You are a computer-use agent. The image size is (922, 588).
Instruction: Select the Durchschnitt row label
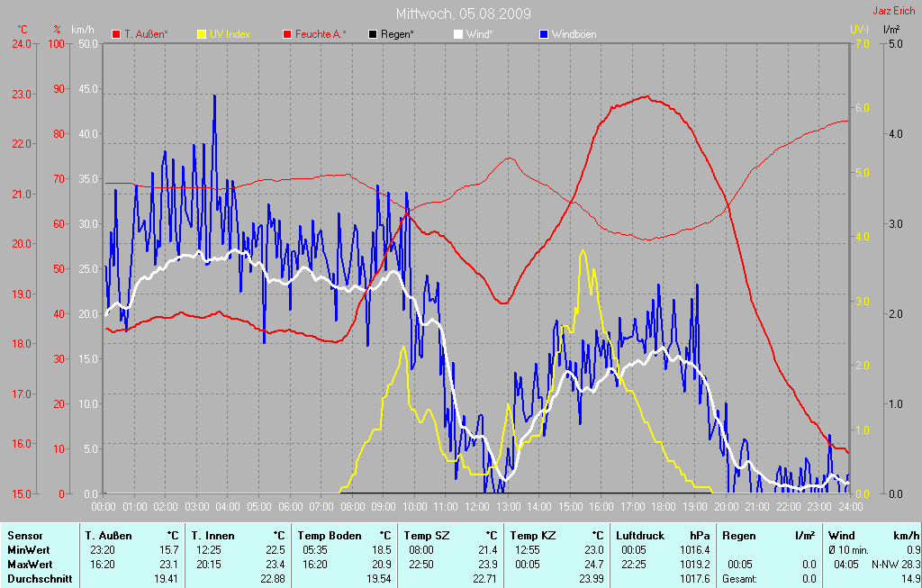(x=40, y=579)
